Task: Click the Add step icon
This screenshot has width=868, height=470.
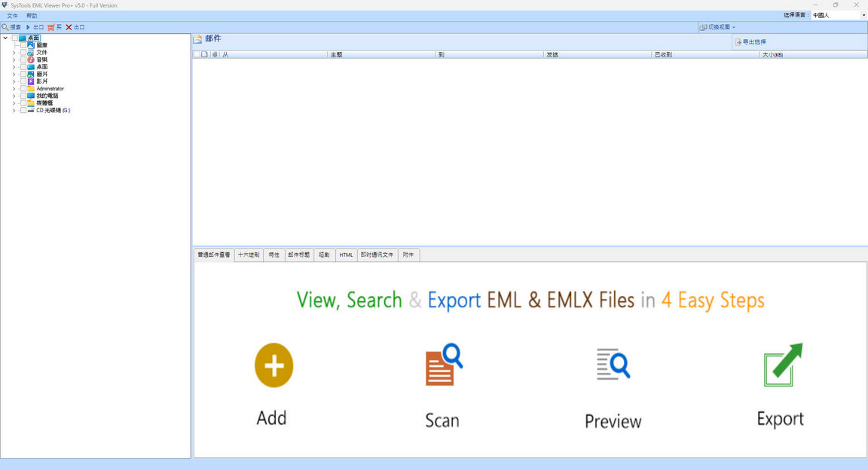Action: point(273,365)
